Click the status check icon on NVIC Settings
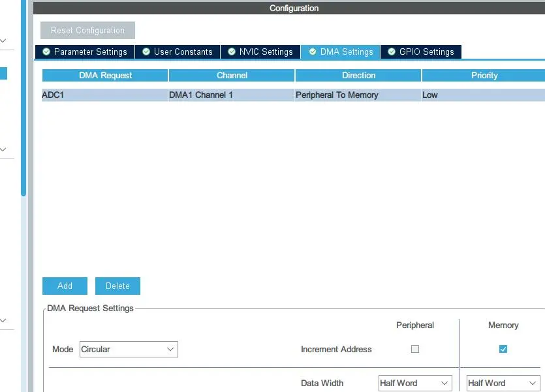 (232, 52)
